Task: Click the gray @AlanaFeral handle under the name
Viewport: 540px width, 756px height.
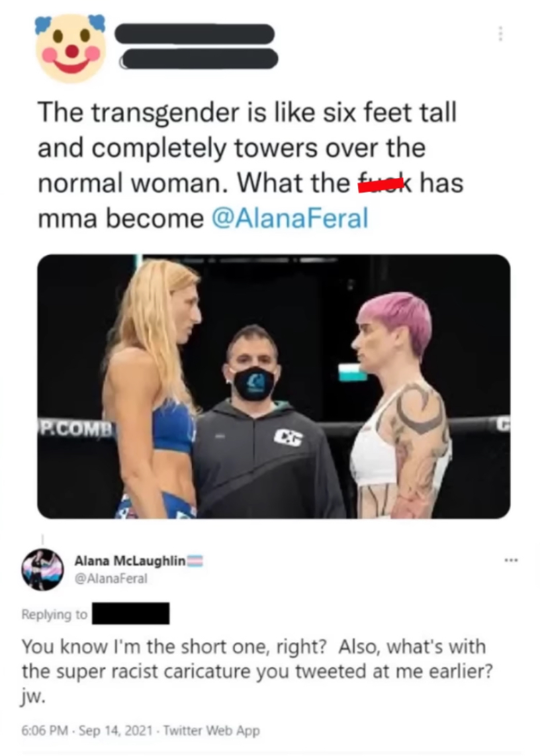Action: pos(111,578)
